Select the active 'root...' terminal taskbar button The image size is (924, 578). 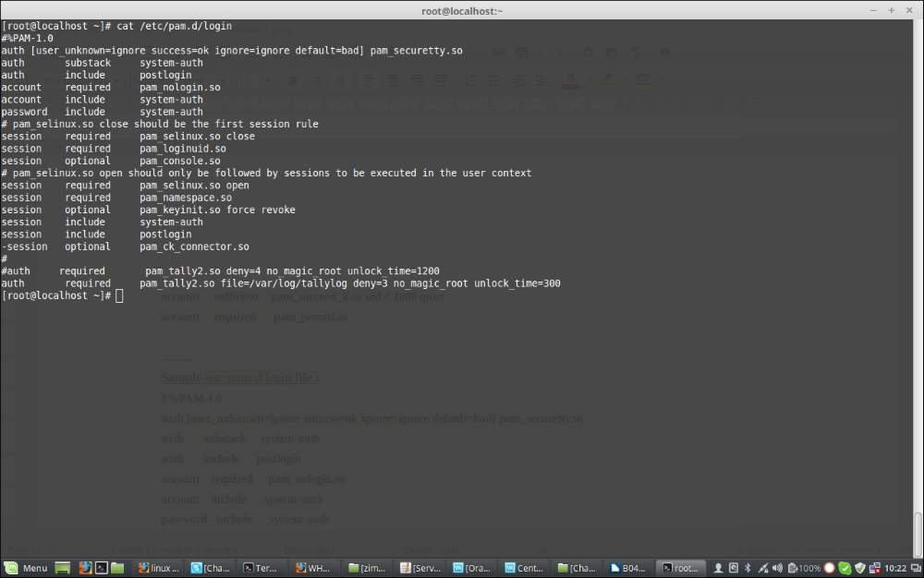tap(681, 568)
